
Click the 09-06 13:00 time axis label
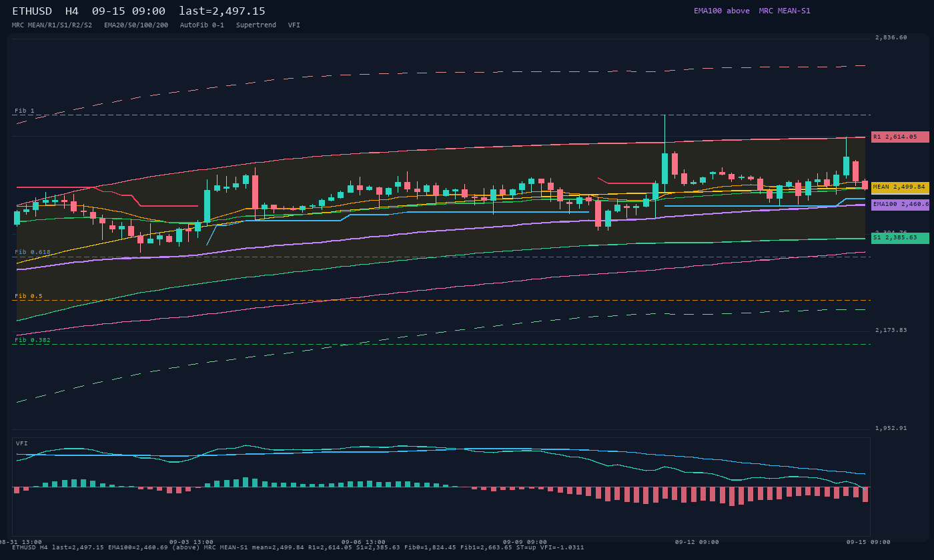point(364,542)
